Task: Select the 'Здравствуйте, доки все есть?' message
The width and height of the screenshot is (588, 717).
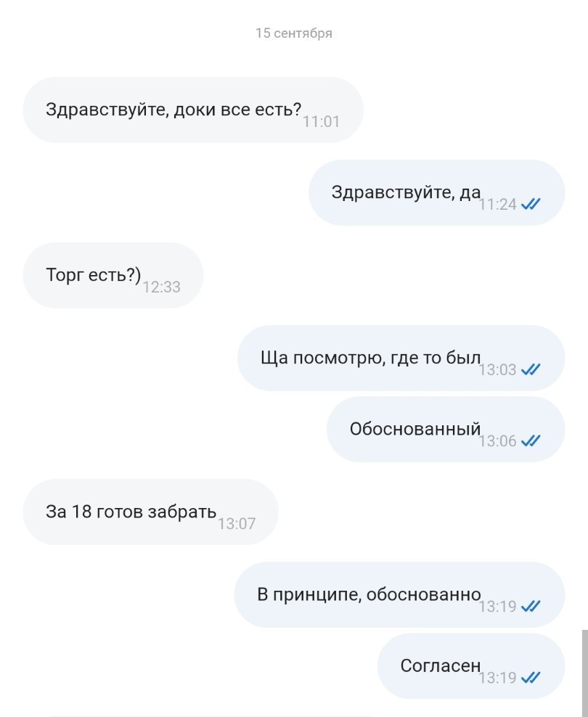Action: tap(173, 110)
